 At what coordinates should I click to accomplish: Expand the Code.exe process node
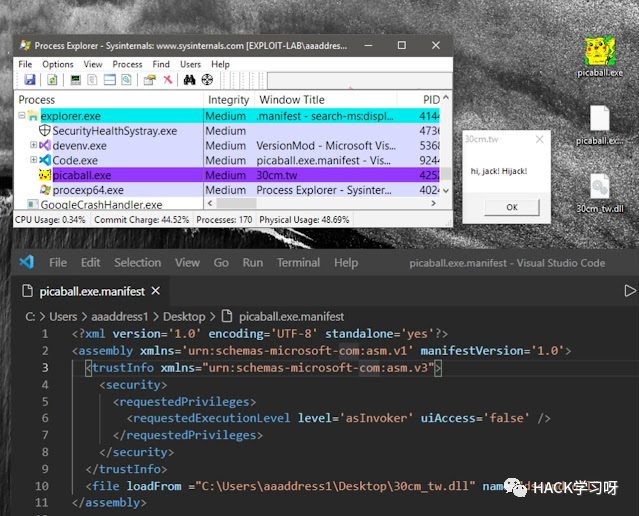pos(33,159)
